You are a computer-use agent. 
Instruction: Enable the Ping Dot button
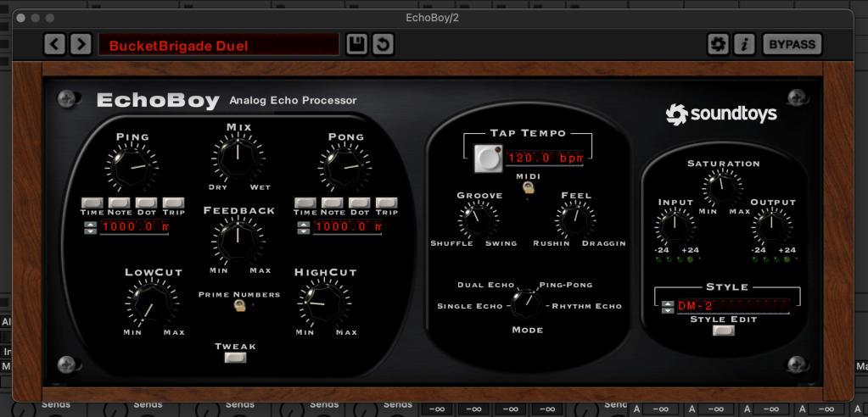[x=146, y=203]
